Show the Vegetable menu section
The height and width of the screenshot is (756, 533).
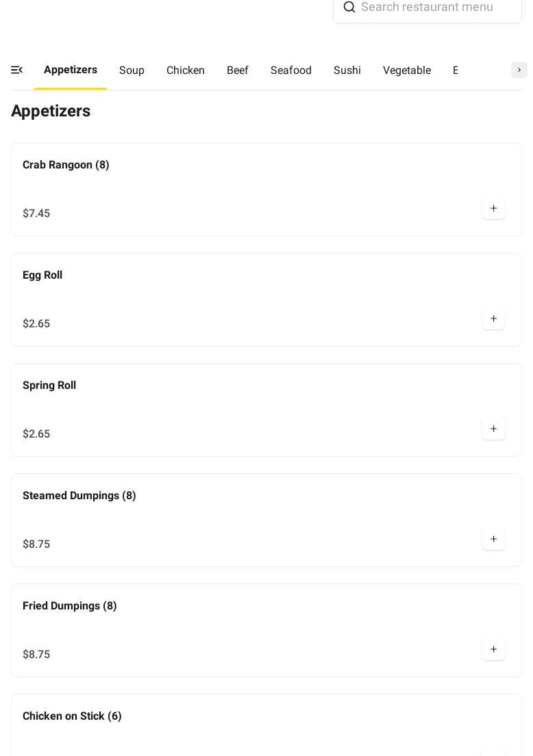point(407,71)
